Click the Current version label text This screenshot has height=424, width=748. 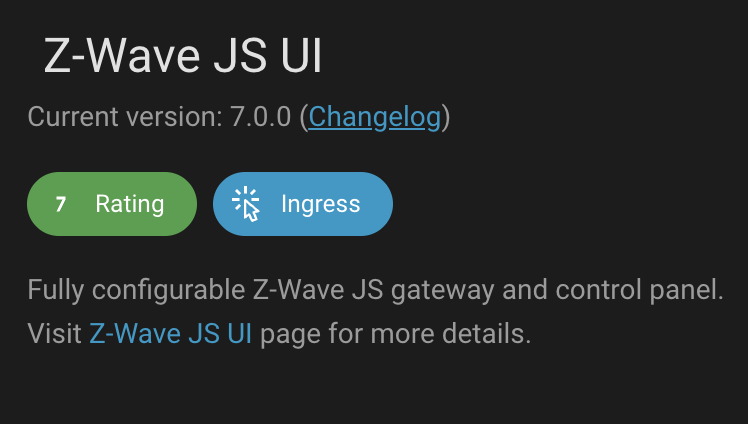click(125, 117)
